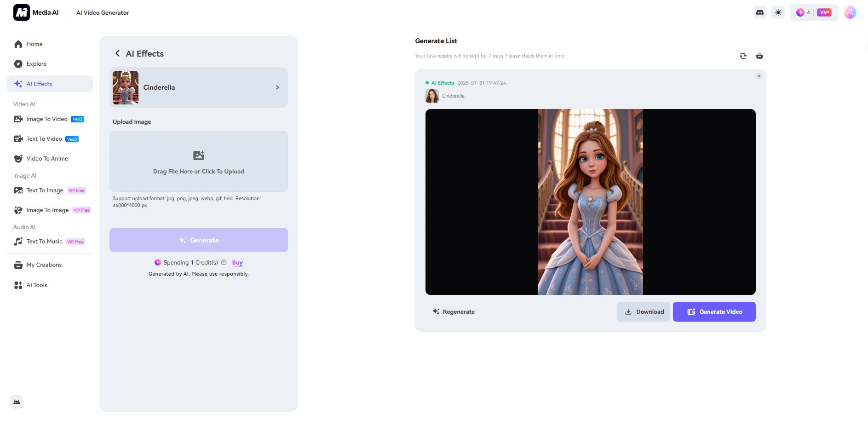The height and width of the screenshot is (421, 868).
Task: Click the VIP badge in header
Action: tap(824, 12)
